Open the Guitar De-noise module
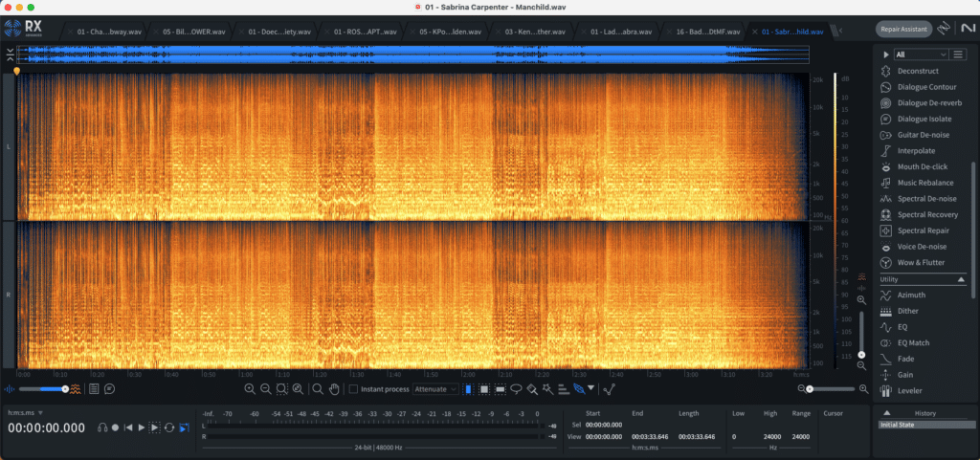 924,135
